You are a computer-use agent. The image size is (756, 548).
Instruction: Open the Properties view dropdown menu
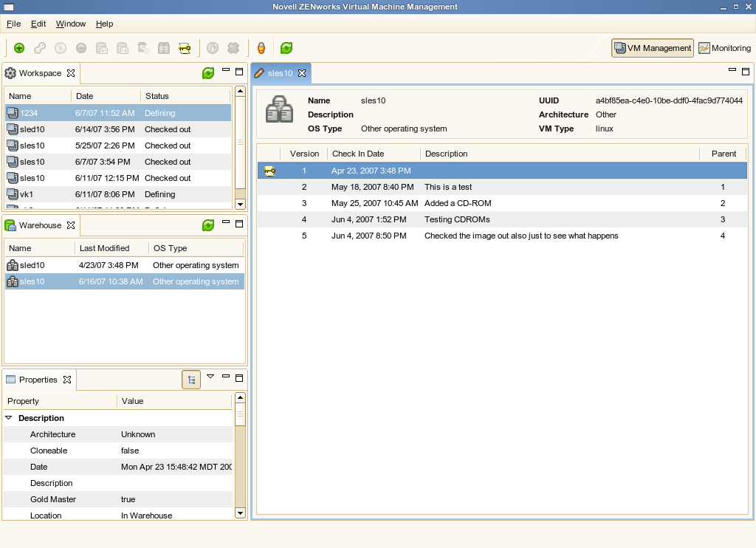click(x=210, y=377)
